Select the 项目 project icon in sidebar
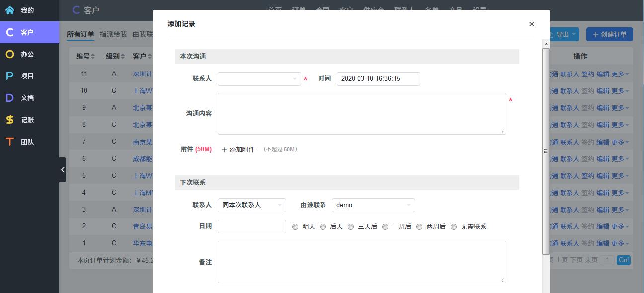The height and width of the screenshot is (293, 644). [x=10, y=76]
